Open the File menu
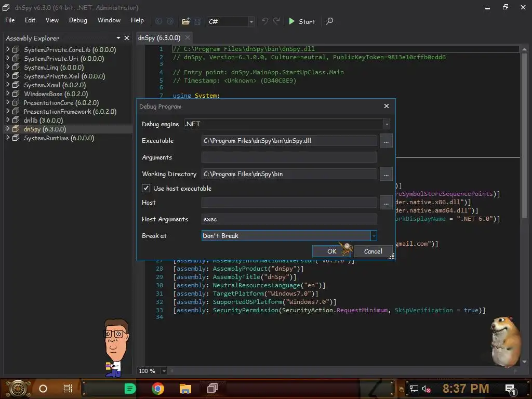The image size is (532, 399). point(10,20)
